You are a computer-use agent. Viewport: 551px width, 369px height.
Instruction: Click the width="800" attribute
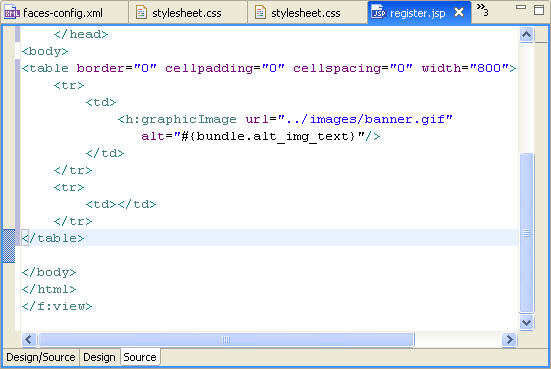click(466, 68)
